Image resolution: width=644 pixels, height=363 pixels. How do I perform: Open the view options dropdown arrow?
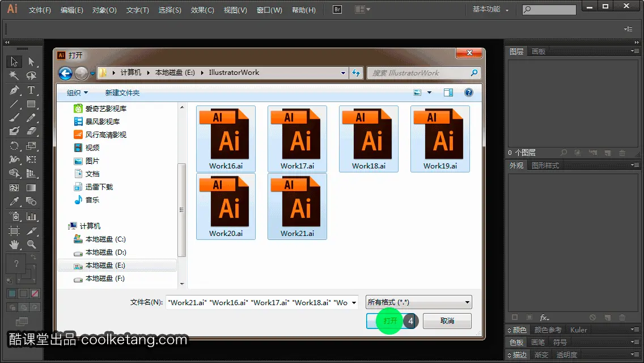click(x=429, y=92)
